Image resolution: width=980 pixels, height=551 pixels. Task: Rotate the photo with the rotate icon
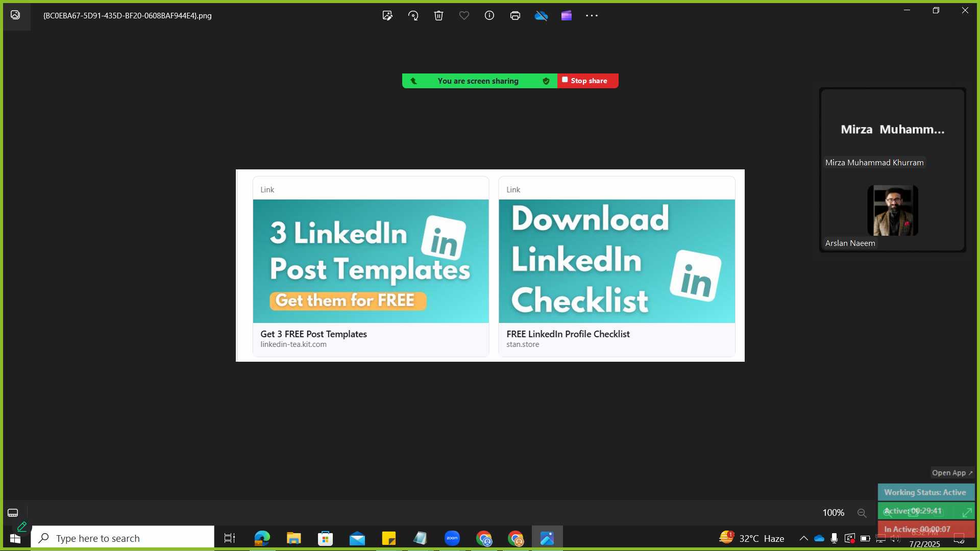413,15
